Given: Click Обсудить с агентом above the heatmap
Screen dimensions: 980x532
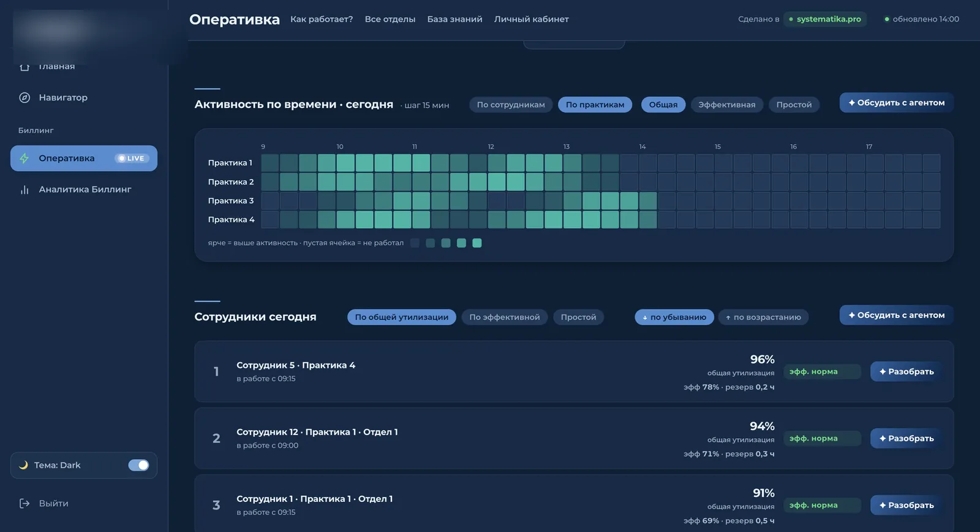Looking at the screenshot, I should pos(897,102).
